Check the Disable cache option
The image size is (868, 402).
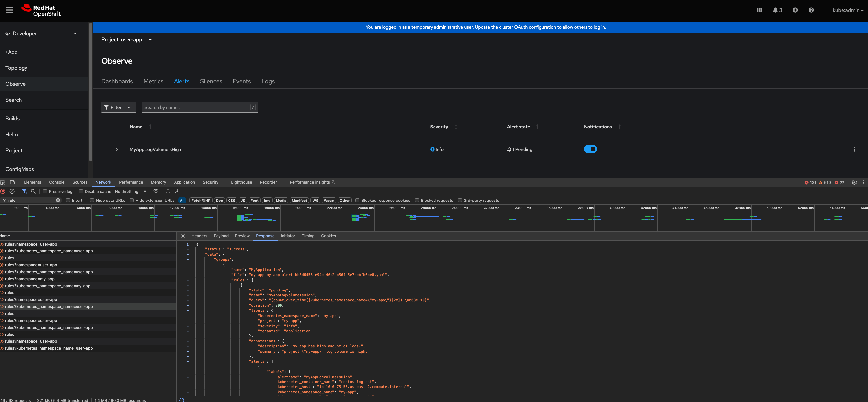81,191
